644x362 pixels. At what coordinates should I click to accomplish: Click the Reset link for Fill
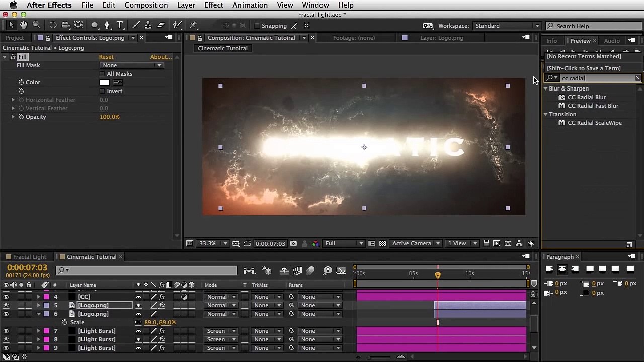tap(106, 57)
